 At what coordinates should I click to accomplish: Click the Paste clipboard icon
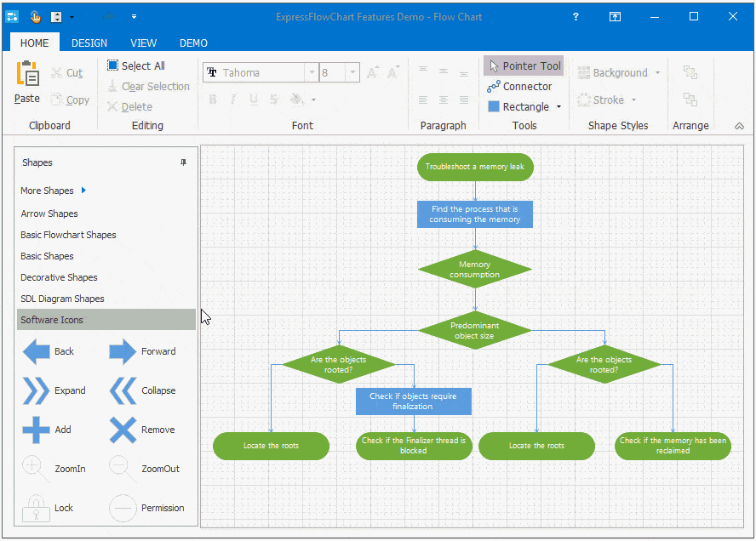(x=27, y=75)
